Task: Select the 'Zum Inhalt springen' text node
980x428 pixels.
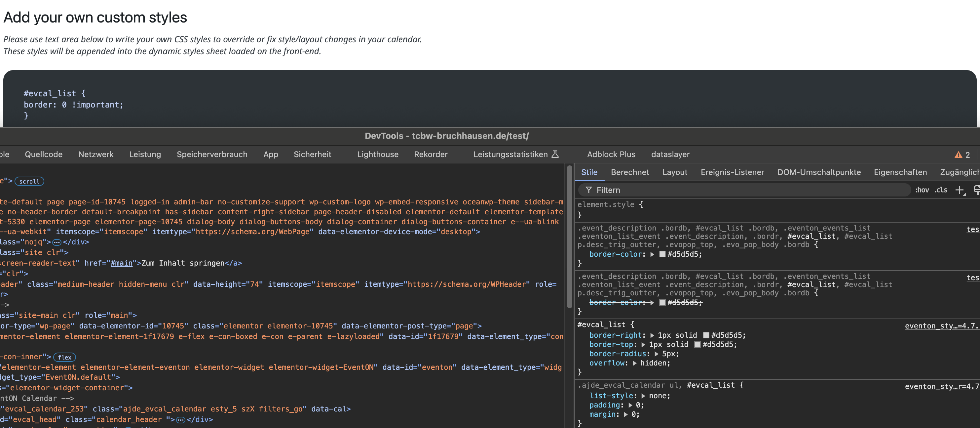Action: point(183,263)
